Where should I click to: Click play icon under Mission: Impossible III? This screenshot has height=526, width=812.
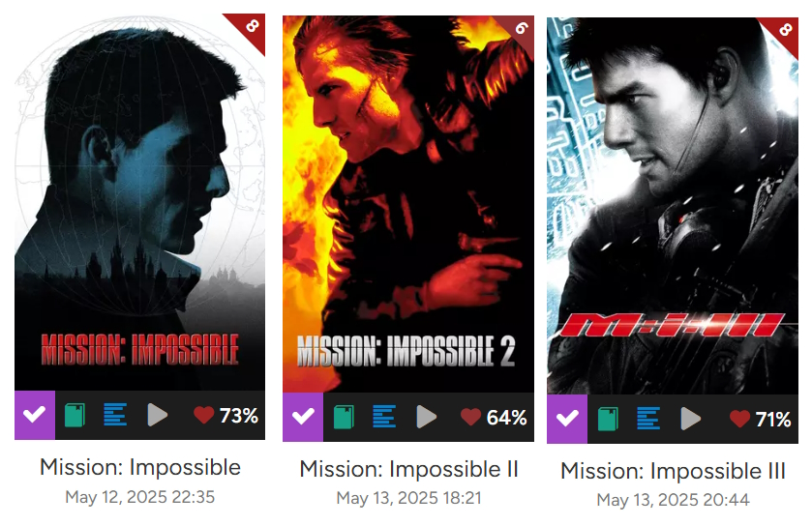click(x=690, y=419)
